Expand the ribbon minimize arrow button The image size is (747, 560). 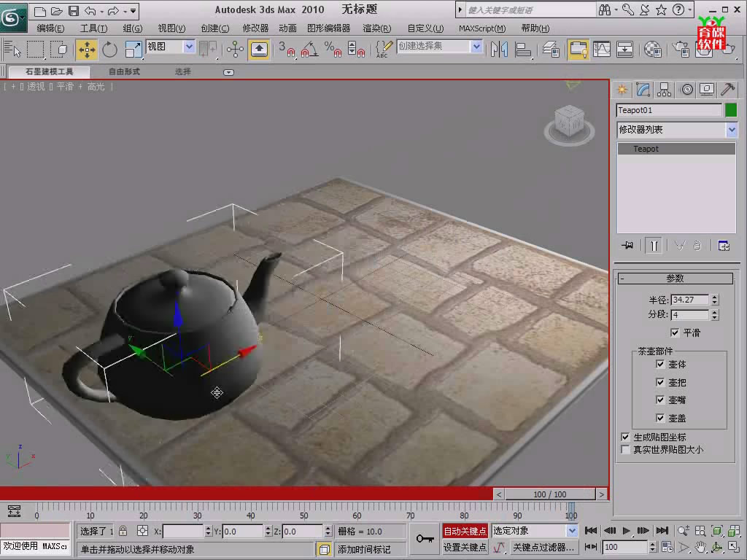click(228, 72)
